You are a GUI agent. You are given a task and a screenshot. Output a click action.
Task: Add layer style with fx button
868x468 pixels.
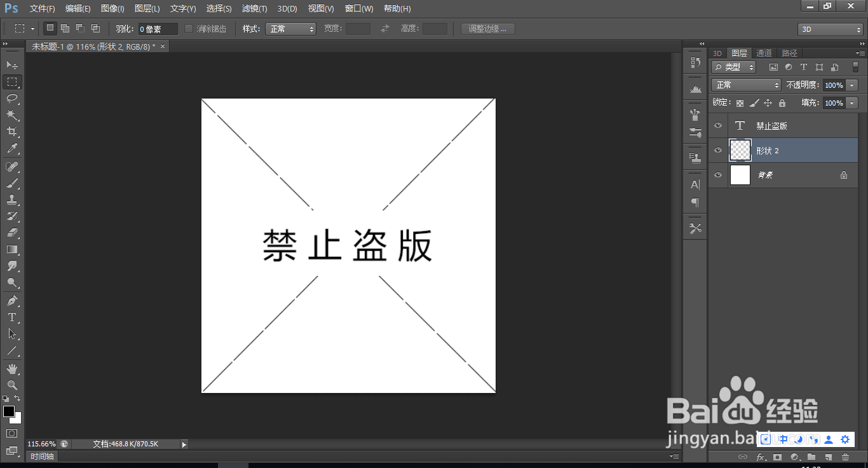761,457
